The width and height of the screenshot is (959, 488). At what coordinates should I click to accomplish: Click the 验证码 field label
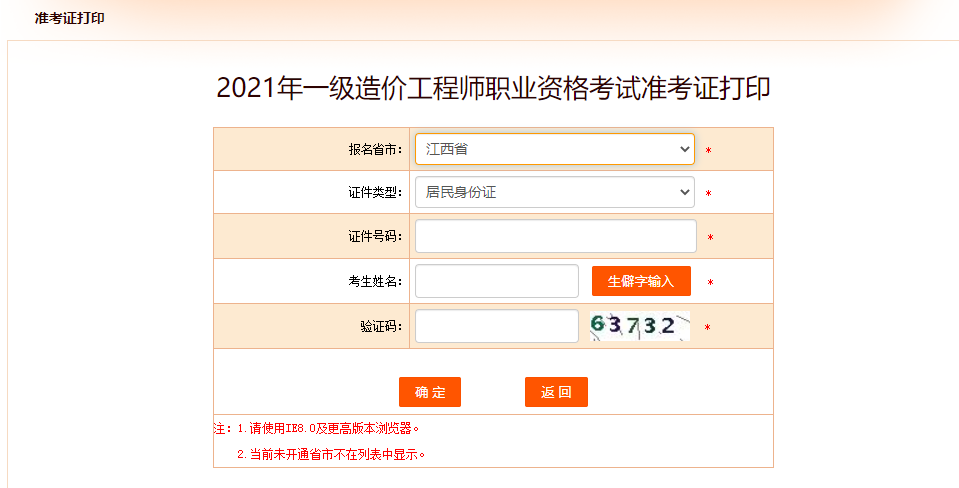[381, 327]
